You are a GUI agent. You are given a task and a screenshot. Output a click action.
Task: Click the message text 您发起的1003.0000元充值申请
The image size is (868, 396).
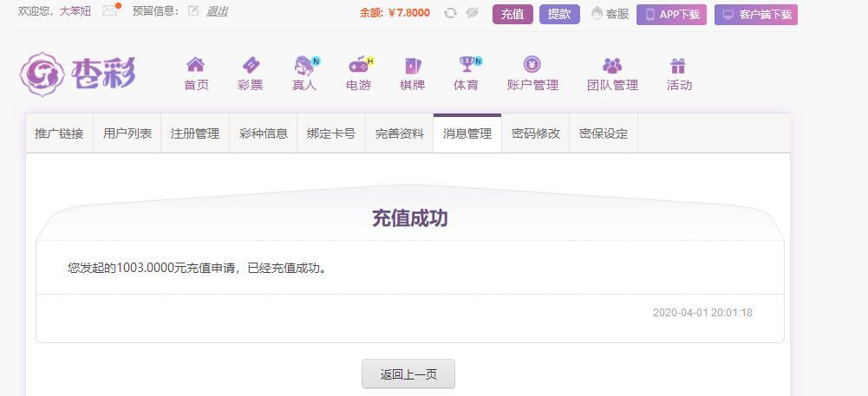pos(153,269)
